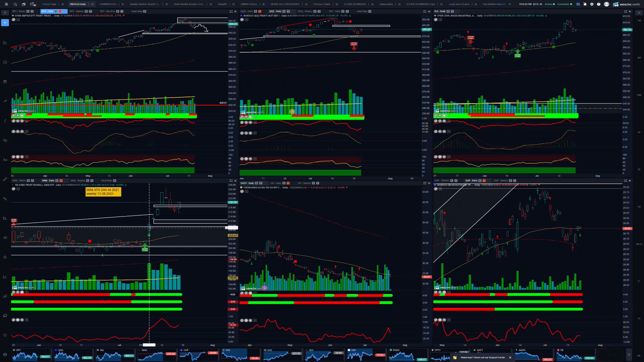
Task: Open the QQQ watchlist mini chart
Action: 73,355
